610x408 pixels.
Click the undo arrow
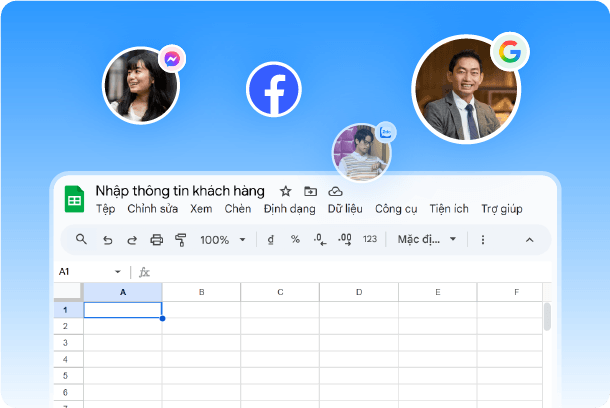point(108,240)
